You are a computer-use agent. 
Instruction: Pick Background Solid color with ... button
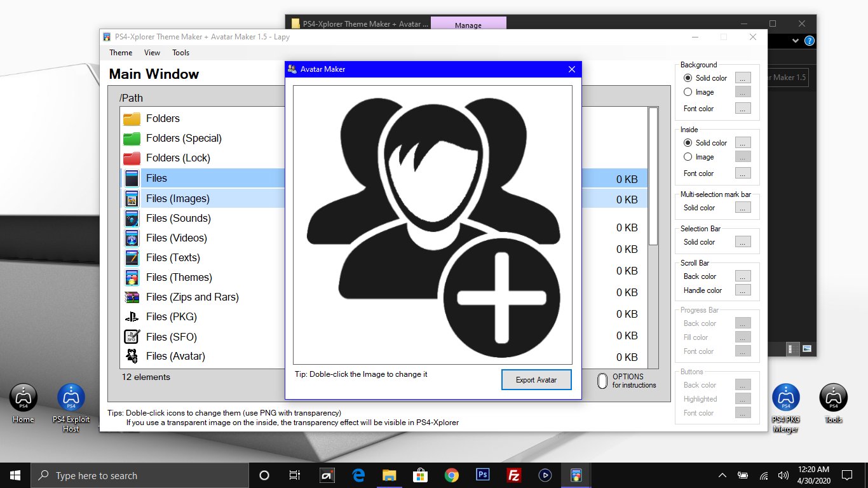(743, 78)
